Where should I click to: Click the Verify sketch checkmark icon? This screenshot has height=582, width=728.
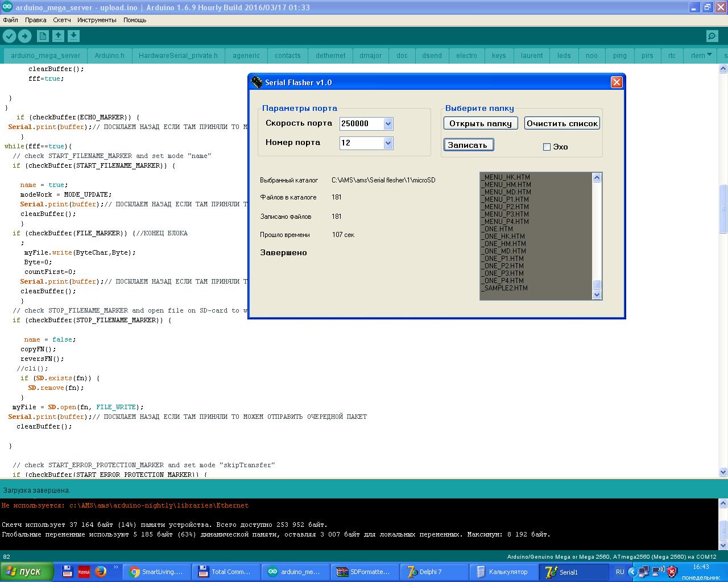[9, 36]
